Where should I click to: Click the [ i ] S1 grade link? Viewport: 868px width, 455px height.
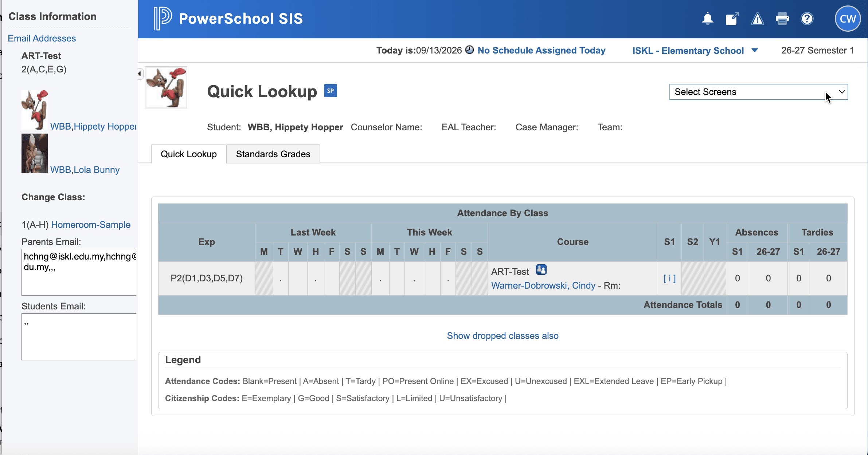669,278
